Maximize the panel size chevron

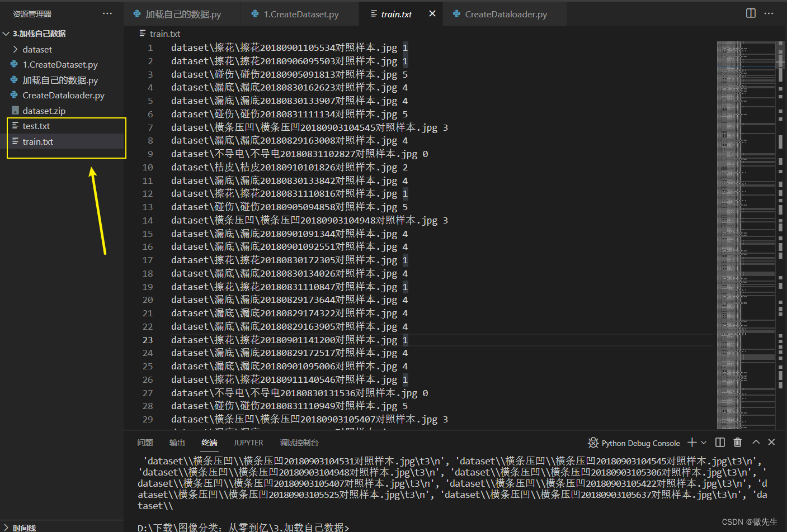pos(756,442)
